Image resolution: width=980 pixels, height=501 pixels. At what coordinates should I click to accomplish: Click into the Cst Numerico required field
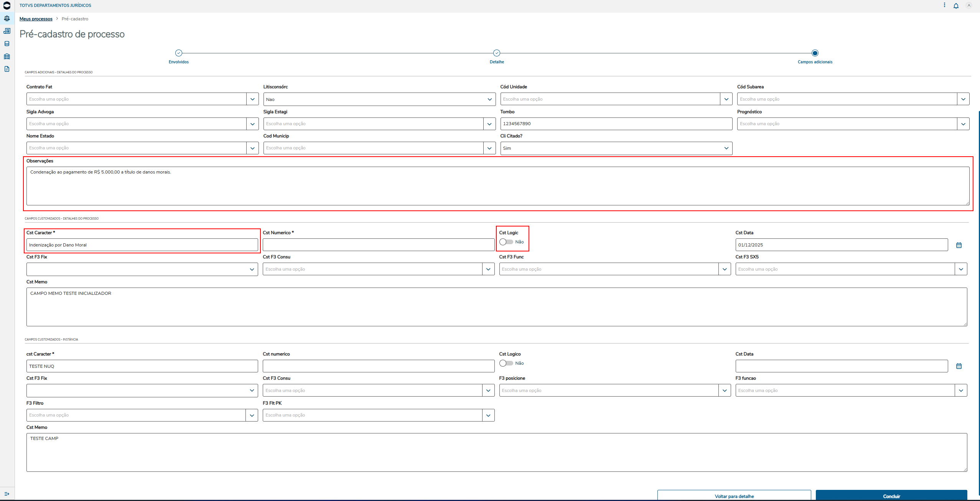(x=378, y=245)
